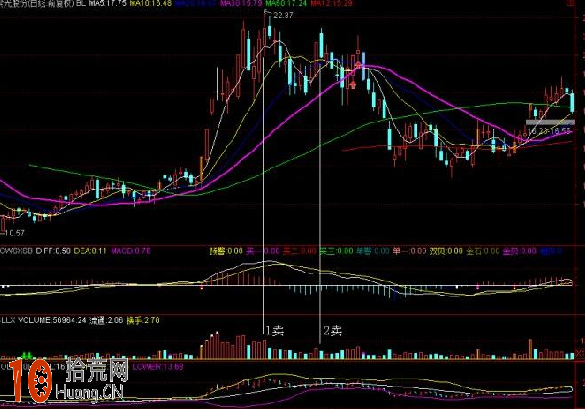This screenshot has width=585, height=409.
Task: Click the DIFF:0.50 value in MACD panel
Action: [53, 251]
